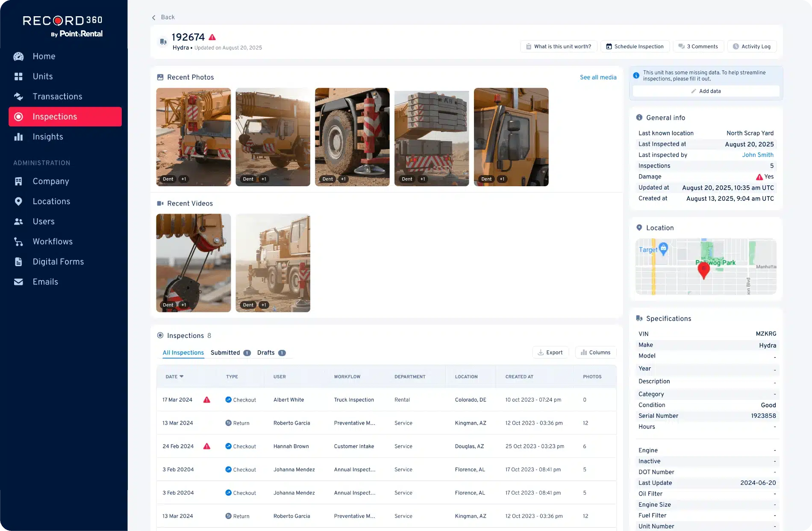
Task: Click the Emails envelope icon
Action: click(x=18, y=282)
